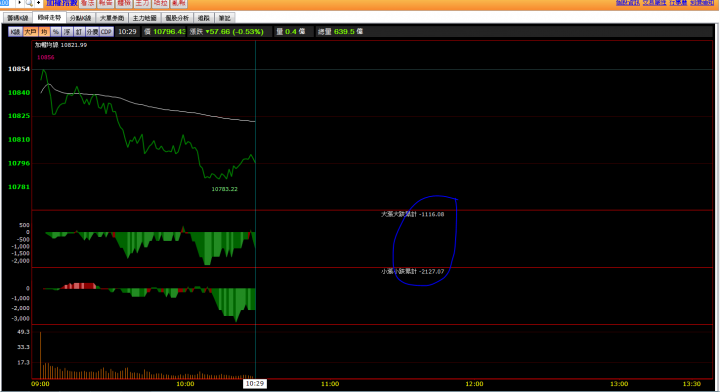This screenshot has height=392, width=720.
Task: Switch to the 分點K線 tab
Action: (x=80, y=18)
